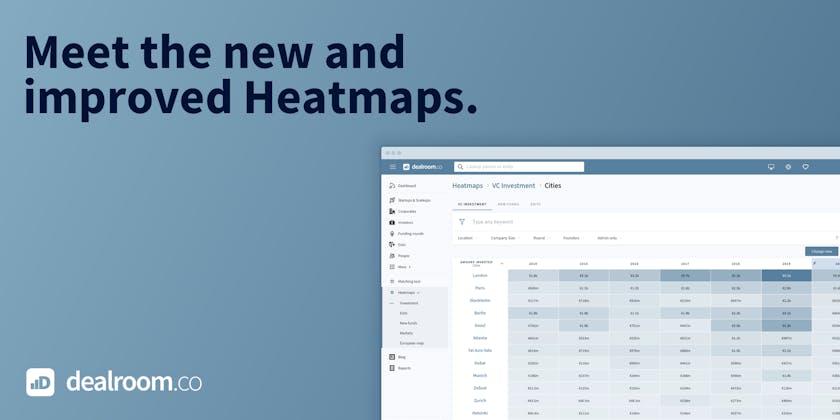Open London row link in heatmap
Viewport: 840px width, 420px height.
[480, 275]
